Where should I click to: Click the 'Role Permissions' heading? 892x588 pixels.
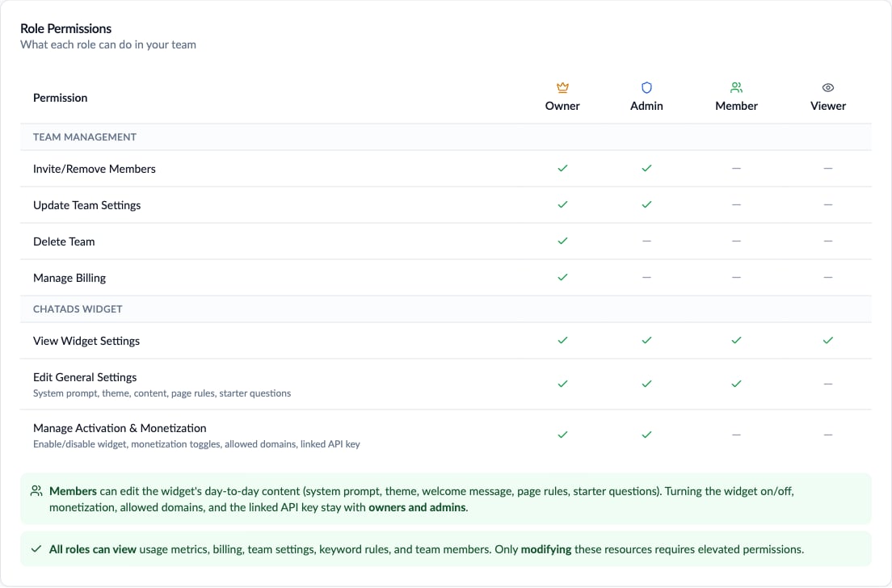pyautogui.click(x=66, y=28)
